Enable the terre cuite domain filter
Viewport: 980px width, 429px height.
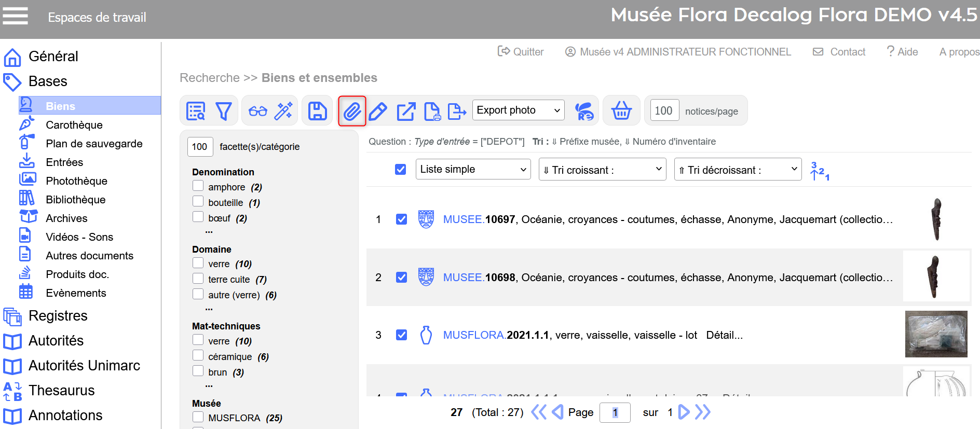pyautogui.click(x=198, y=279)
